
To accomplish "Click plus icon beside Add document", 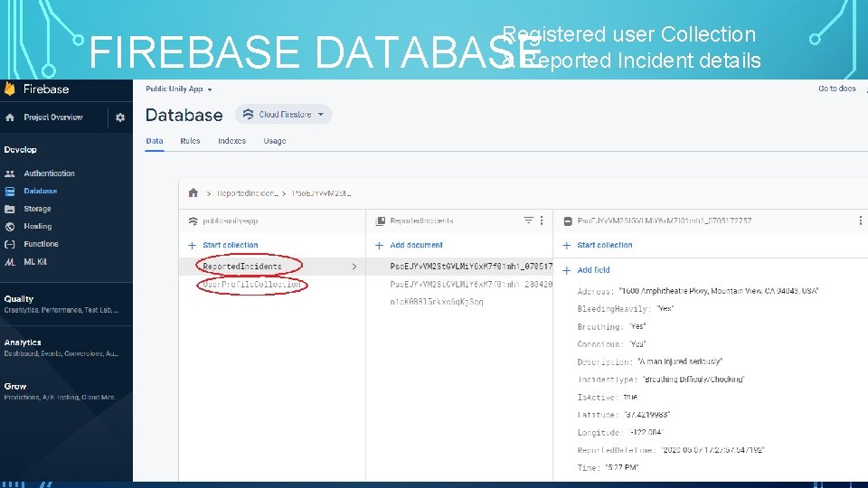I will 379,245.
